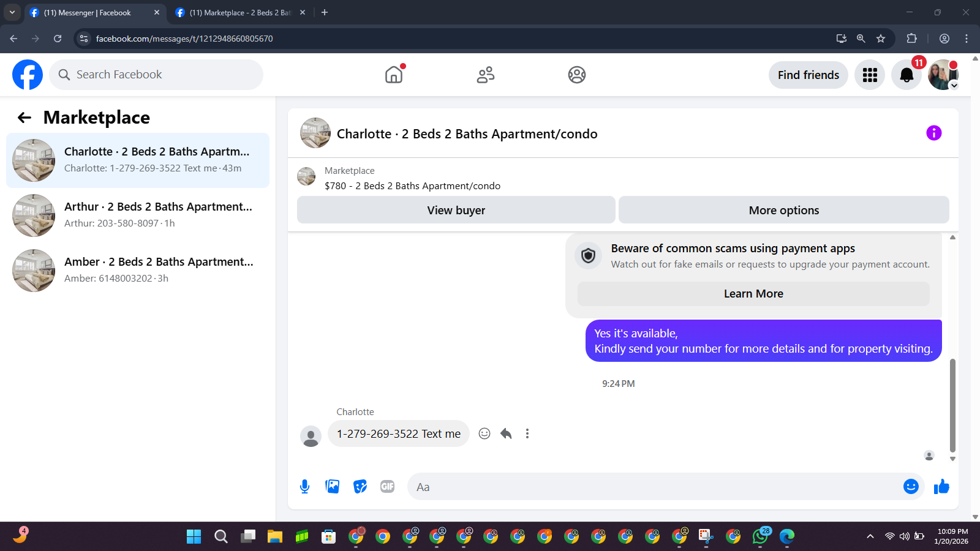Open Chrome three-dot menu

(x=967, y=39)
